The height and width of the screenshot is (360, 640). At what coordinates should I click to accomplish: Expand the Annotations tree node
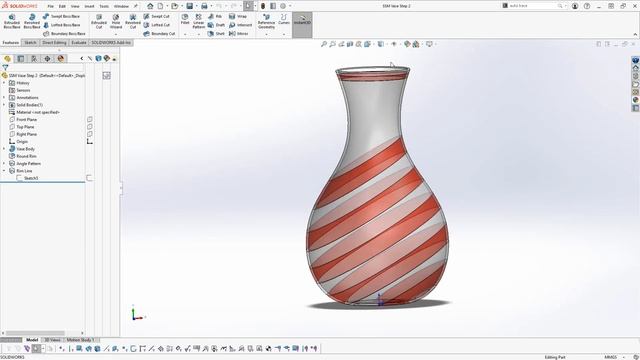4,98
